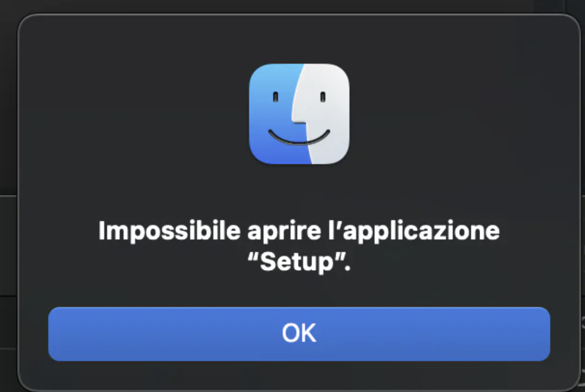The width and height of the screenshot is (585, 392).
Task: Click the right eye of Finder face
Action: tap(323, 97)
